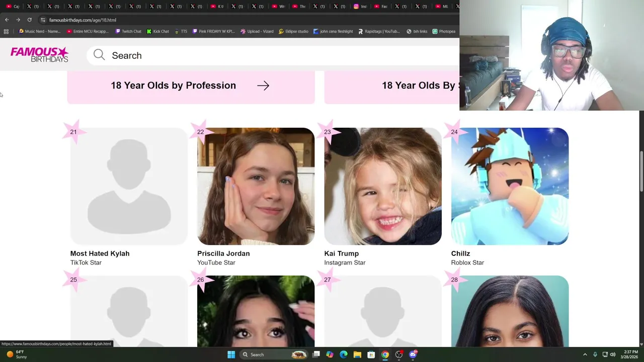Show hidden system tray icons

[x=585, y=354]
